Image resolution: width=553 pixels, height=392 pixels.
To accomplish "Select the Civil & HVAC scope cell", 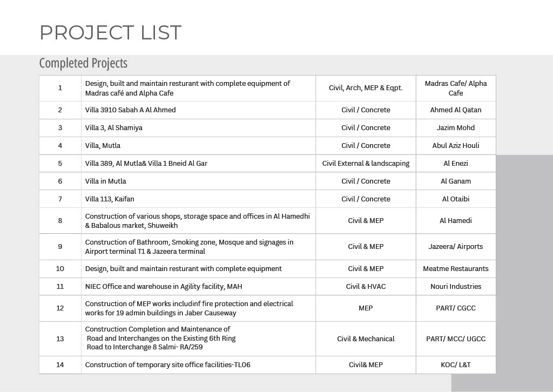I will pos(366,287).
